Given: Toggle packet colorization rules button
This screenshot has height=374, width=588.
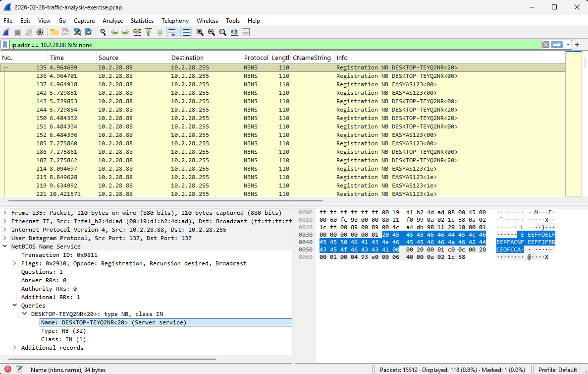Looking at the screenshot, I should point(186,32).
